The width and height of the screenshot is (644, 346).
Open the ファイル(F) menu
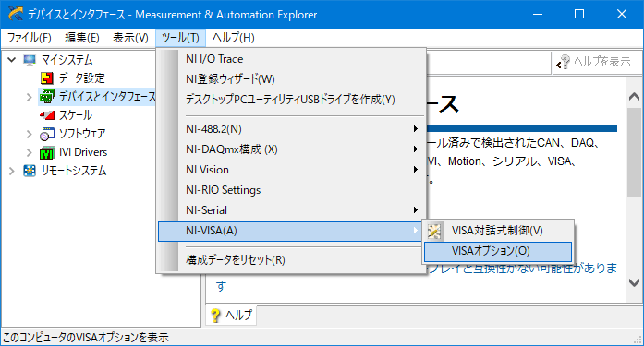[x=30, y=38]
